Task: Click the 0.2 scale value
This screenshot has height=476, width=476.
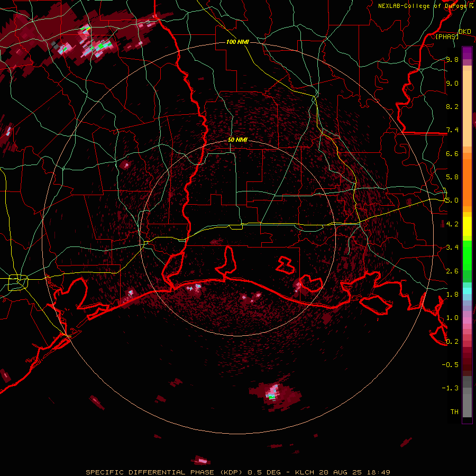Action: click(452, 342)
